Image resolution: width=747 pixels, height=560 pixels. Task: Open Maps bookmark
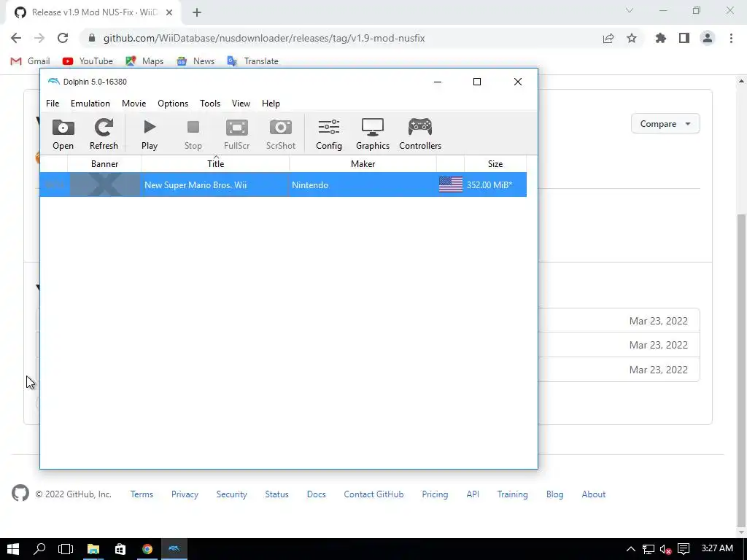click(144, 61)
